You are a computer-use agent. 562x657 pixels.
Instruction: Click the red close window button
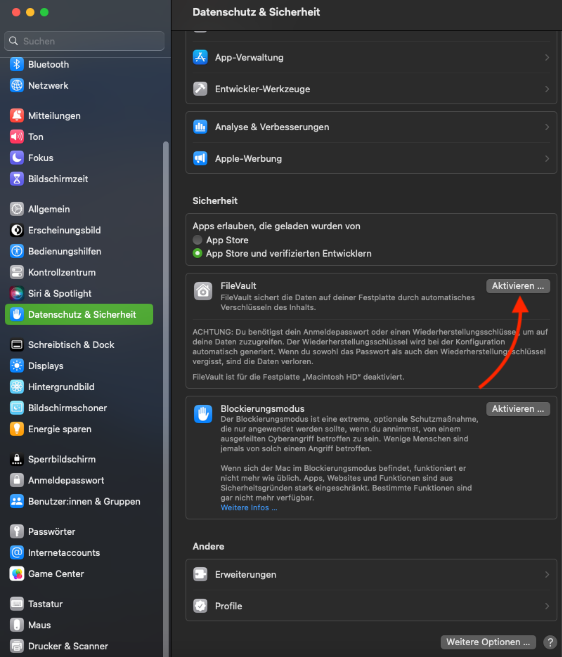pos(16,12)
